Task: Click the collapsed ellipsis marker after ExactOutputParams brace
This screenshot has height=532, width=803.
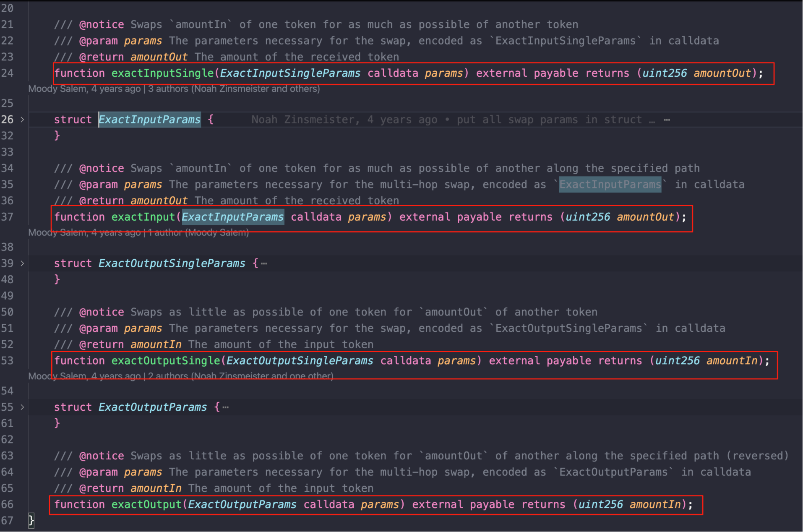Action: point(226,408)
